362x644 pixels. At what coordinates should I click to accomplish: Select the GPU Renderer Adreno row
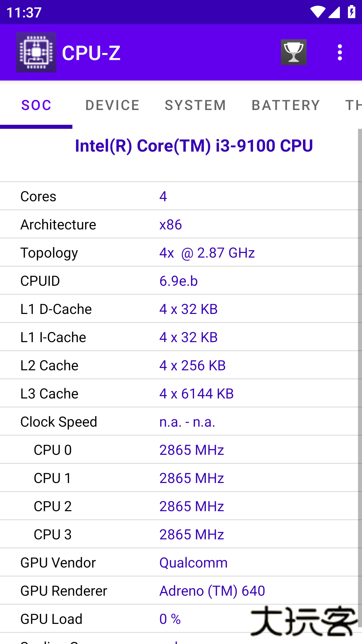tap(134, 590)
